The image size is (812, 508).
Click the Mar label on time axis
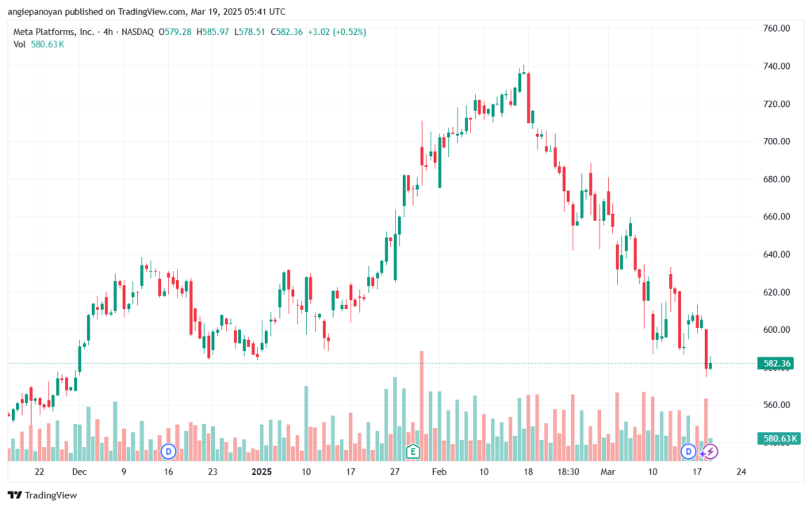(x=608, y=472)
